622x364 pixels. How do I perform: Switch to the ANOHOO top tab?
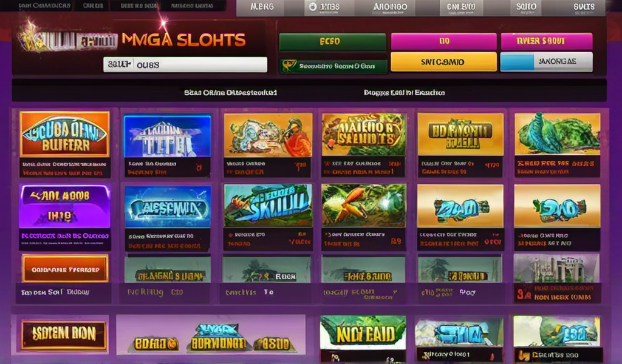pyautogui.click(x=390, y=7)
